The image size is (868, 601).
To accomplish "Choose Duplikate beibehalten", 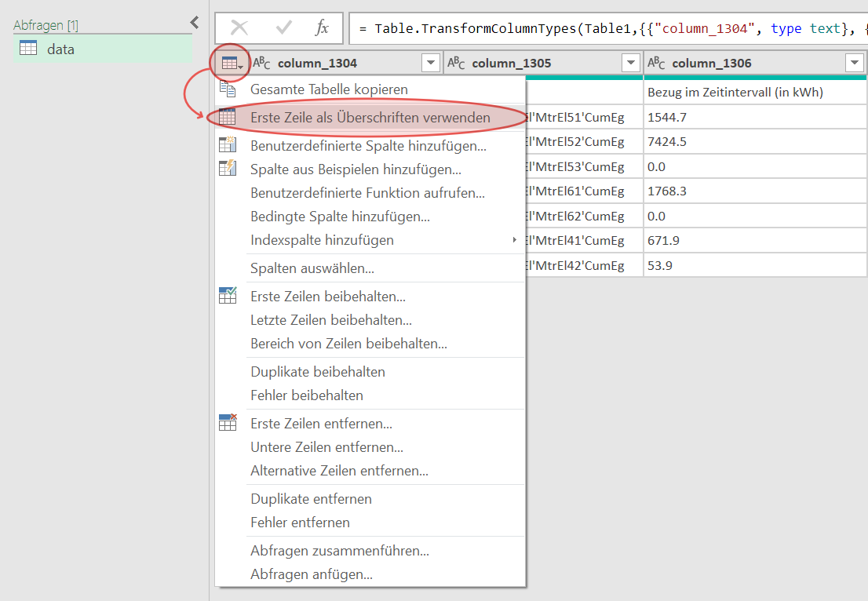I will pyautogui.click(x=370, y=372).
